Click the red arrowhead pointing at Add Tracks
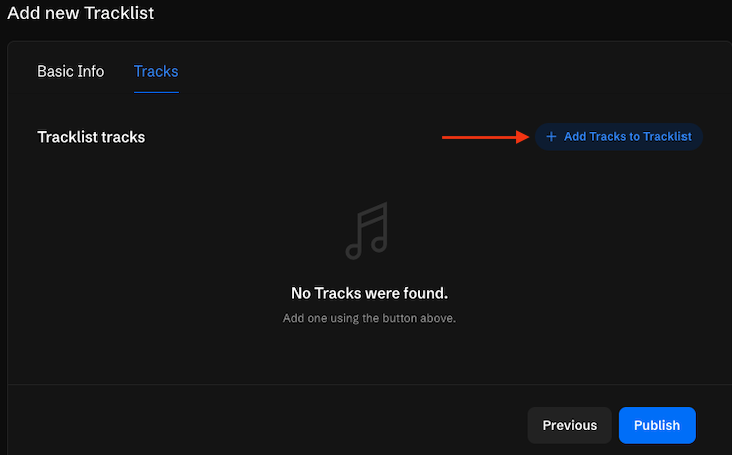 pyautogui.click(x=523, y=137)
